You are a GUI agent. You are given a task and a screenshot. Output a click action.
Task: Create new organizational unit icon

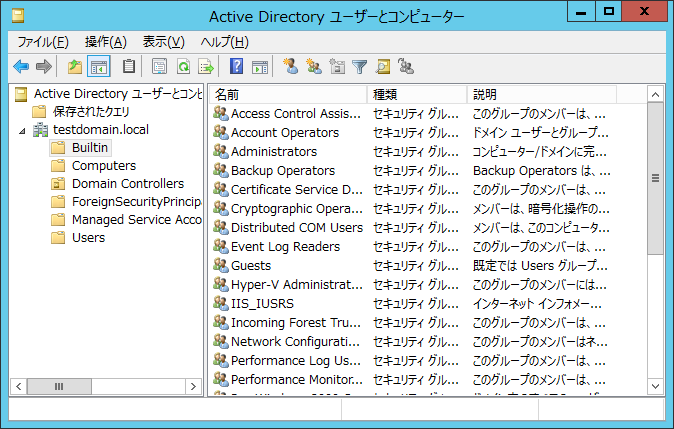[x=337, y=67]
